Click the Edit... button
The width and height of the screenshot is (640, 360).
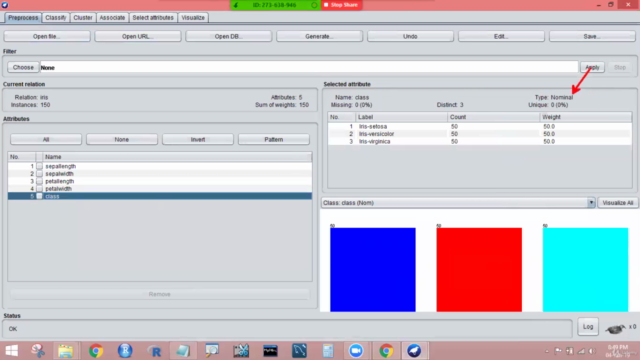(501, 36)
